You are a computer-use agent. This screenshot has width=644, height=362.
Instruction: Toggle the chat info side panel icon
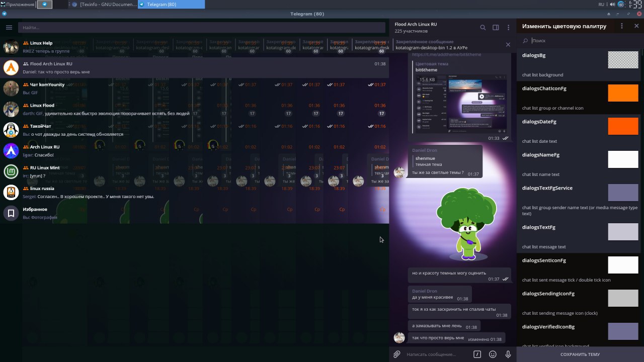click(x=496, y=28)
